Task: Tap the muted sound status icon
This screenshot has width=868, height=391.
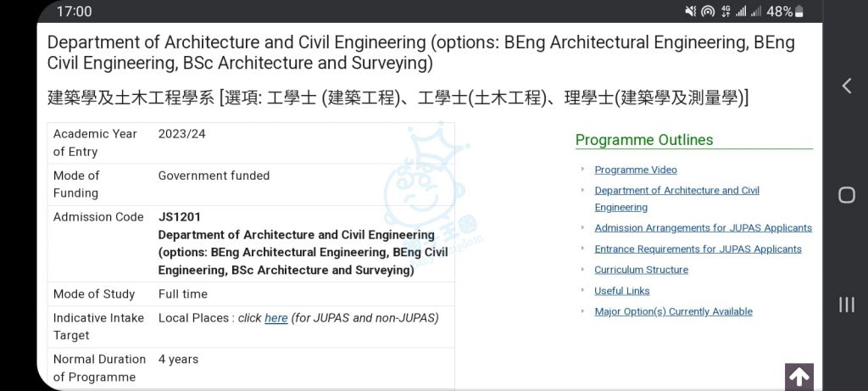Action: [x=690, y=11]
